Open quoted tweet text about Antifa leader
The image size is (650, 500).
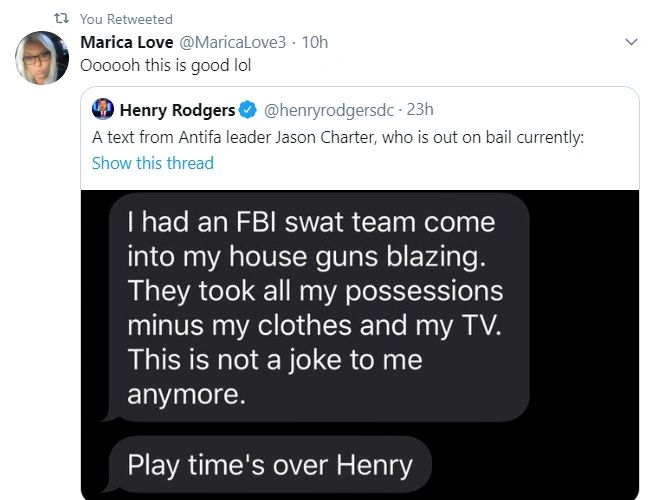click(337, 137)
